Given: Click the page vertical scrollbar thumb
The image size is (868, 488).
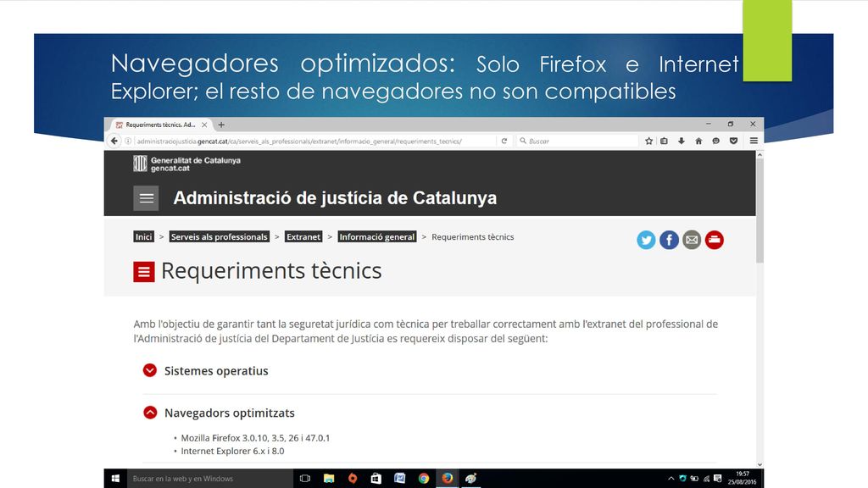Looking at the screenshot, I should [x=760, y=211].
